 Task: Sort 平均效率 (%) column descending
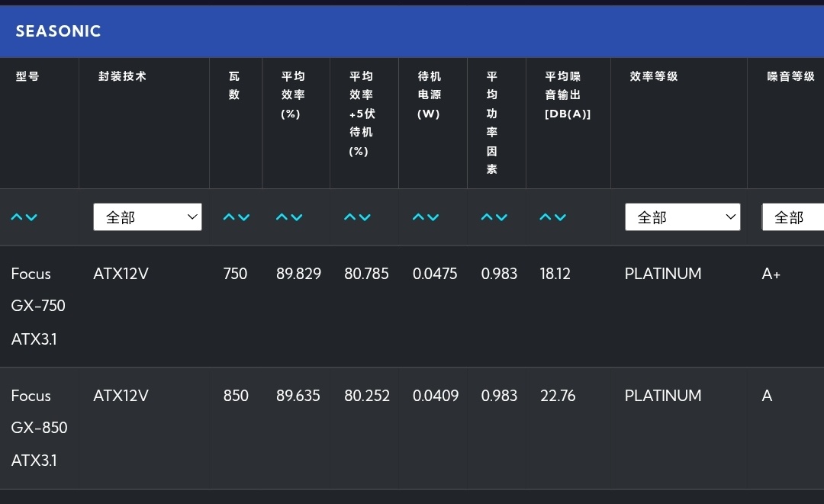pos(297,217)
